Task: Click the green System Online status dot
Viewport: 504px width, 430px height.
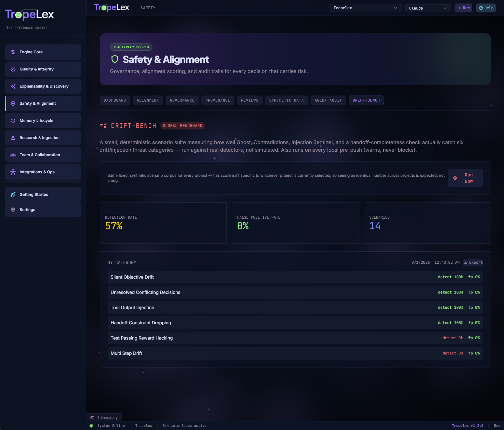Action: click(91, 426)
